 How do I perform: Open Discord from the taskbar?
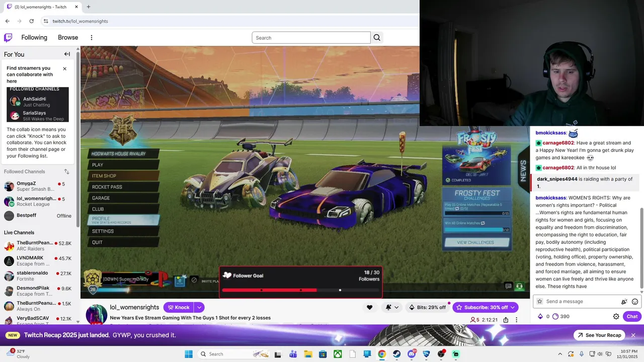point(412,354)
